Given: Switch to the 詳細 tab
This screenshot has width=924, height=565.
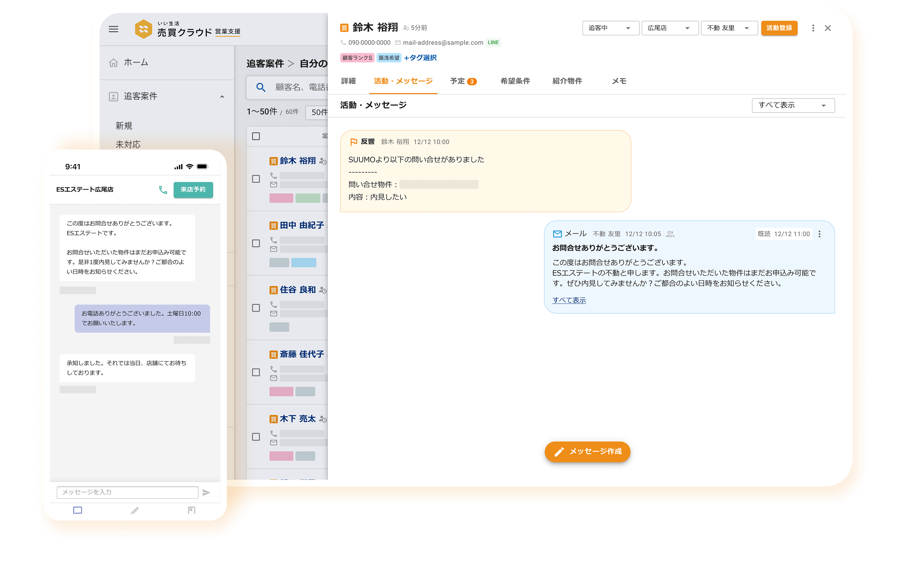Looking at the screenshot, I should (348, 81).
